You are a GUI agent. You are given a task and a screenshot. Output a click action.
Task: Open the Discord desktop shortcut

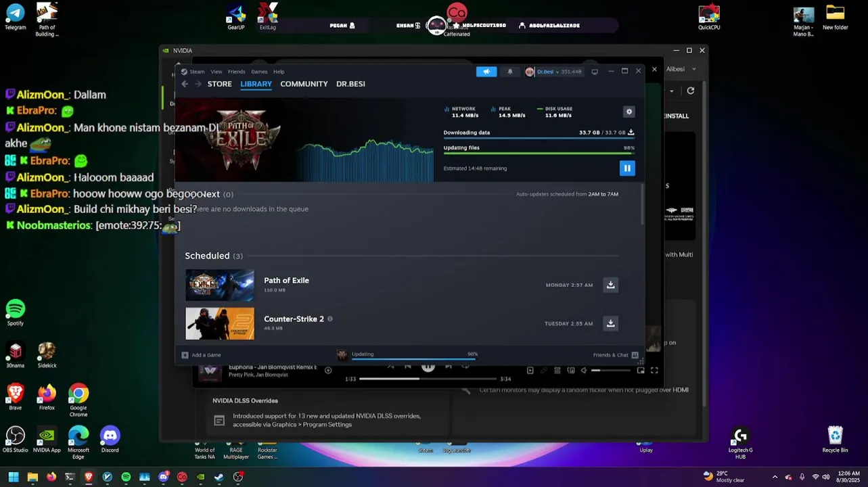[x=110, y=440]
